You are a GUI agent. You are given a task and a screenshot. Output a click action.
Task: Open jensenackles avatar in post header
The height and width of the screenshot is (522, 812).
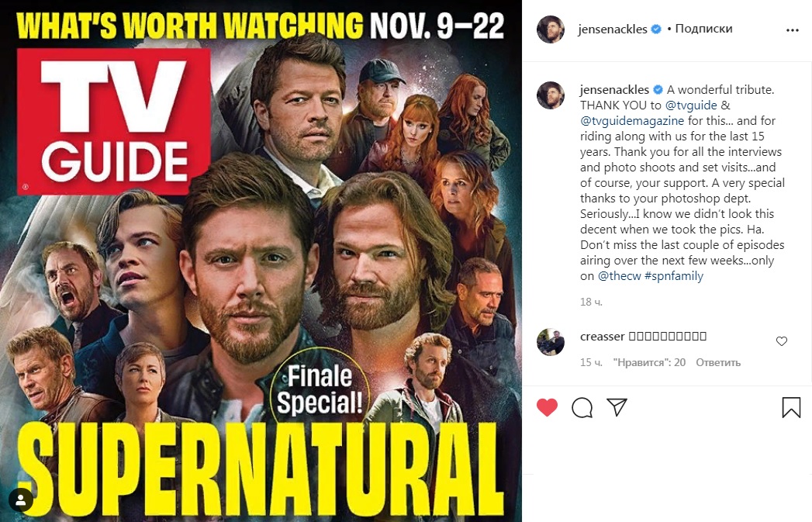tap(551, 29)
